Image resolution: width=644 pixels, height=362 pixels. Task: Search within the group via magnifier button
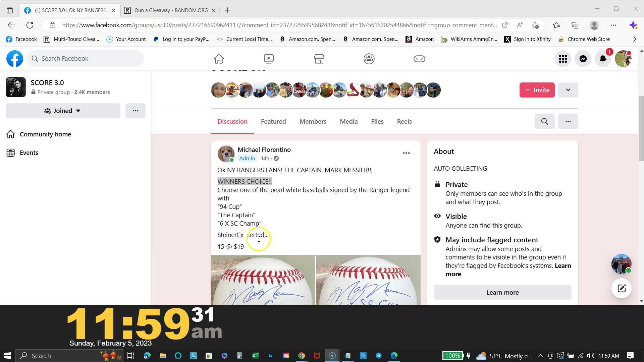544,121
